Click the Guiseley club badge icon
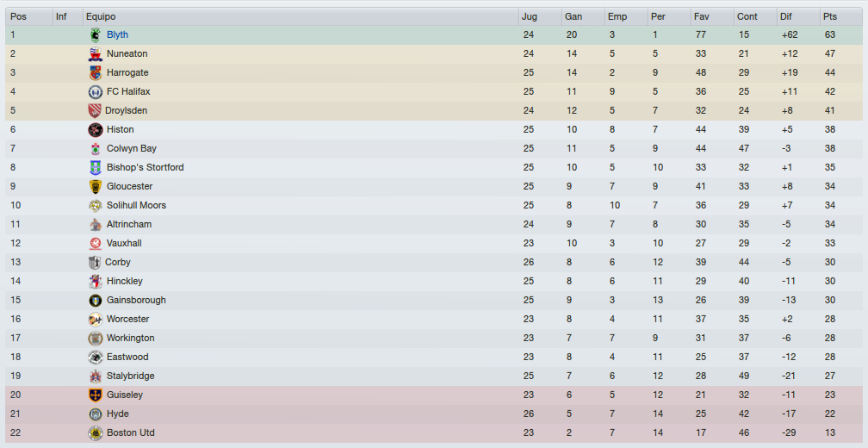The width and height of the screenshot is (868, 448). pos(96,395)
